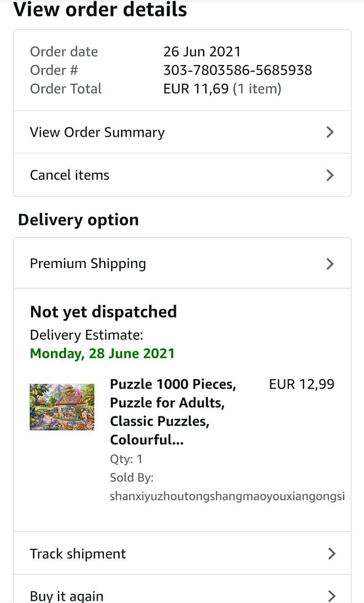Screen dimensions: 364x603
Task: Tap the chevron beside View Order Summary
Action: tap(330, 132)
